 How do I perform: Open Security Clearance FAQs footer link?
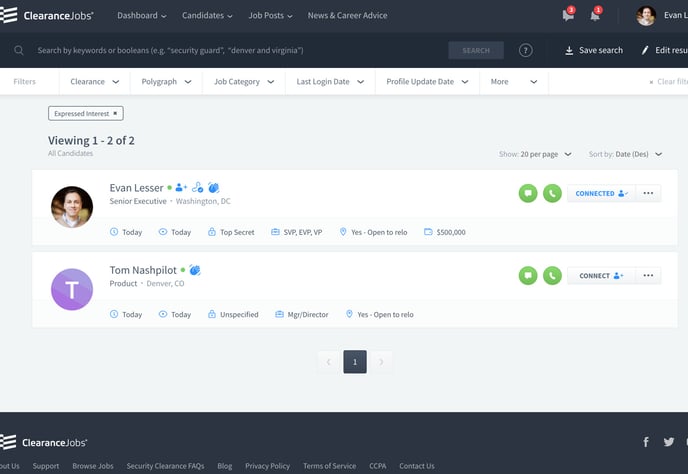click(x=165, y=466)
